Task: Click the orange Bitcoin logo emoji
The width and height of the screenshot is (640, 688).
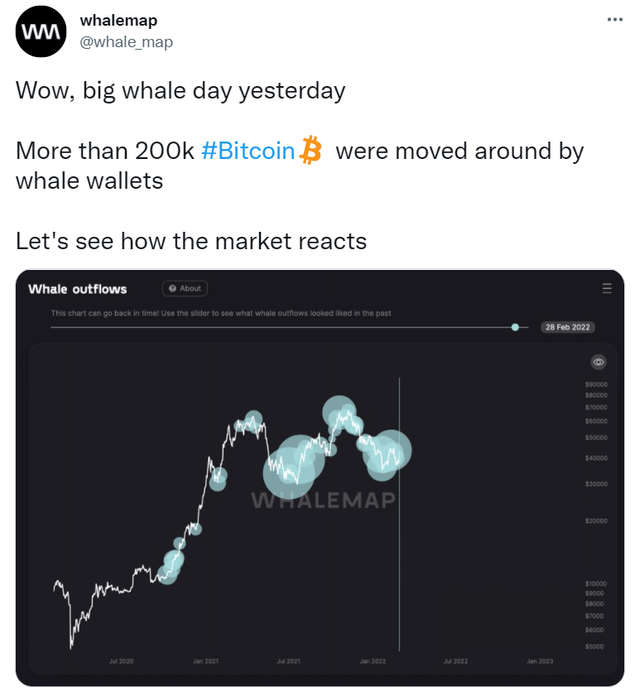Action: pyautogui.click(x=311, y=151)
